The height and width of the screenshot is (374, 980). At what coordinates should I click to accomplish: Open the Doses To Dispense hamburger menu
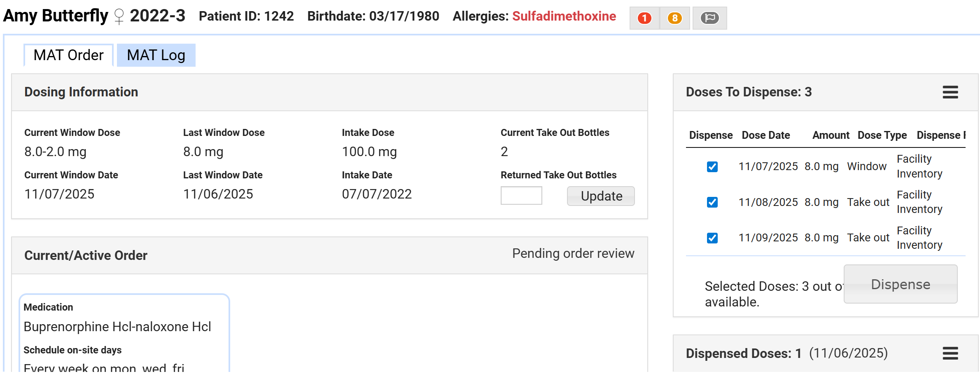tap(950, 92)
